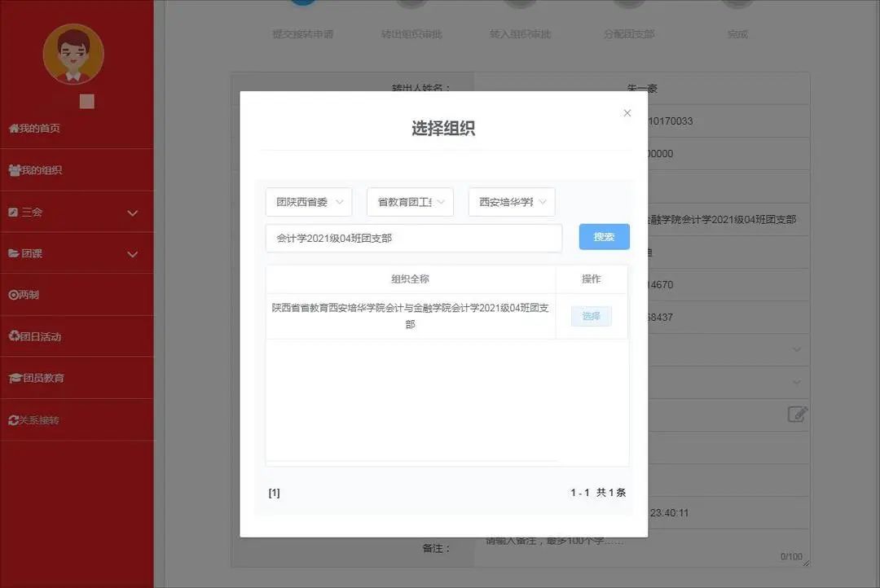Click the organization search input field

[x=413, y=239]
